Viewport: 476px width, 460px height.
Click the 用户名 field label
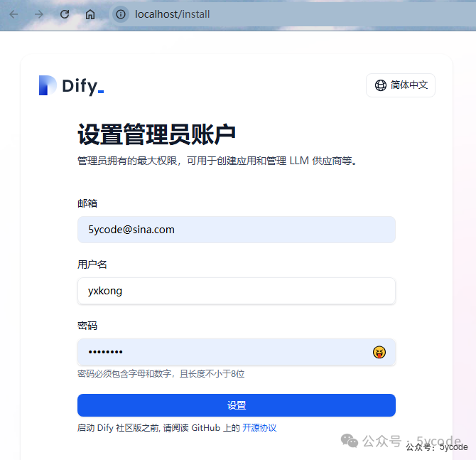click(x=92, y=264)
